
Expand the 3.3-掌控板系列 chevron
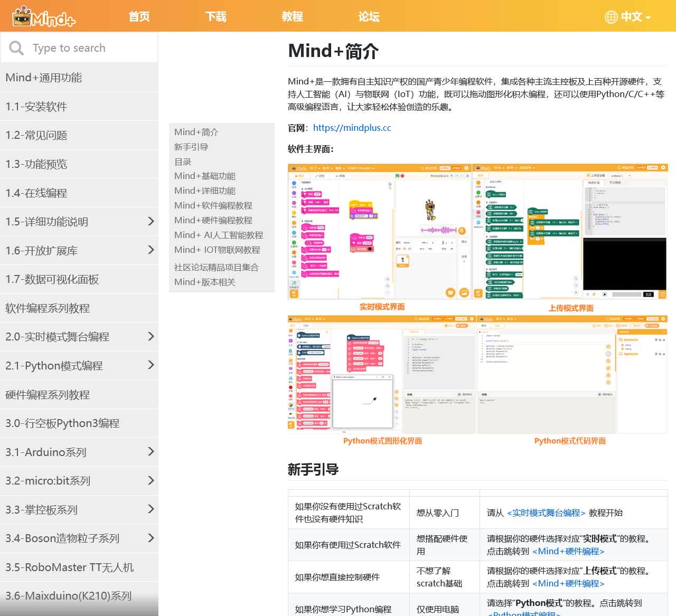click(x=151, y=509)
